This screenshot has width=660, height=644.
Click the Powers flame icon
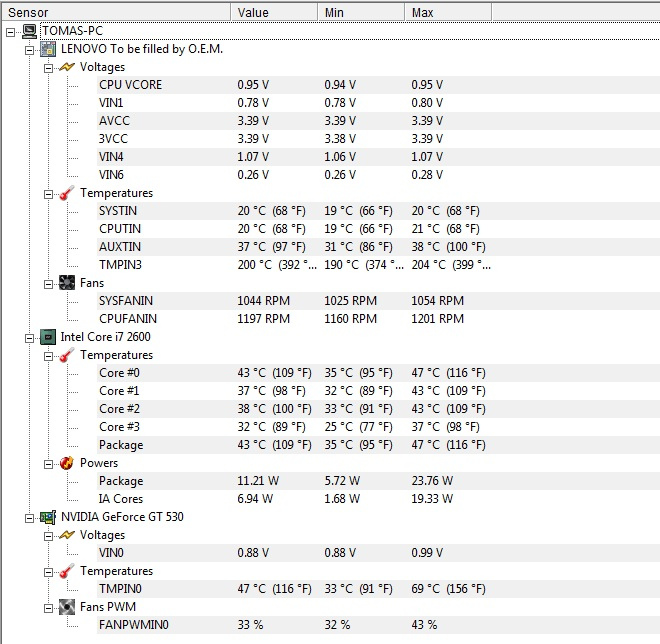pos(67,463)
